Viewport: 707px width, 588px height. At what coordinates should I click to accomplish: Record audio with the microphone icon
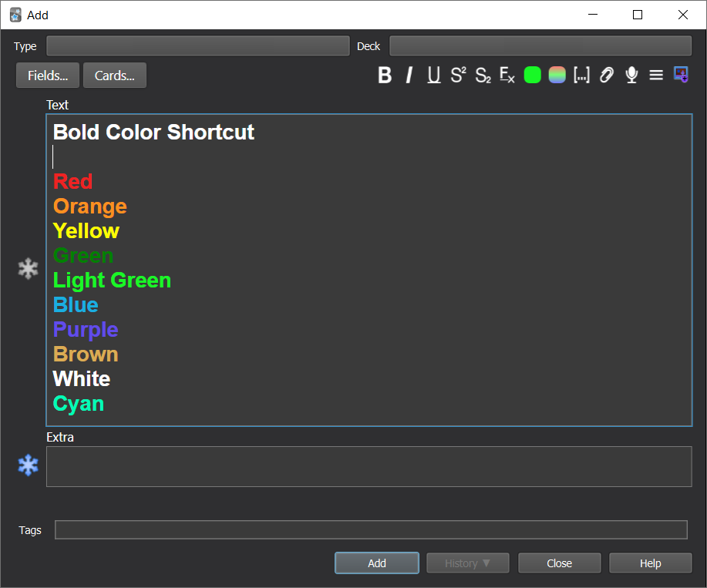click(631, 75)
